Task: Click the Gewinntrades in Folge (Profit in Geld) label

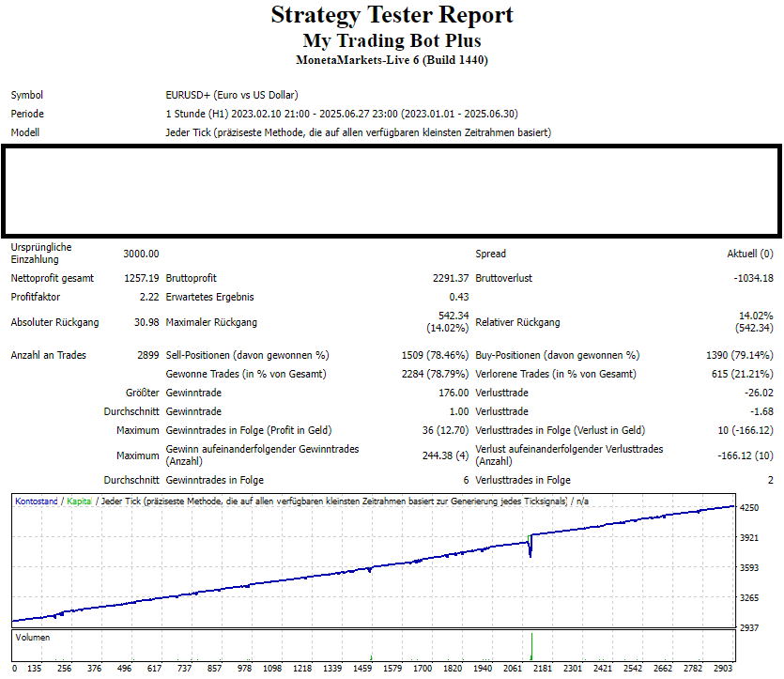Action: point(249,430)
